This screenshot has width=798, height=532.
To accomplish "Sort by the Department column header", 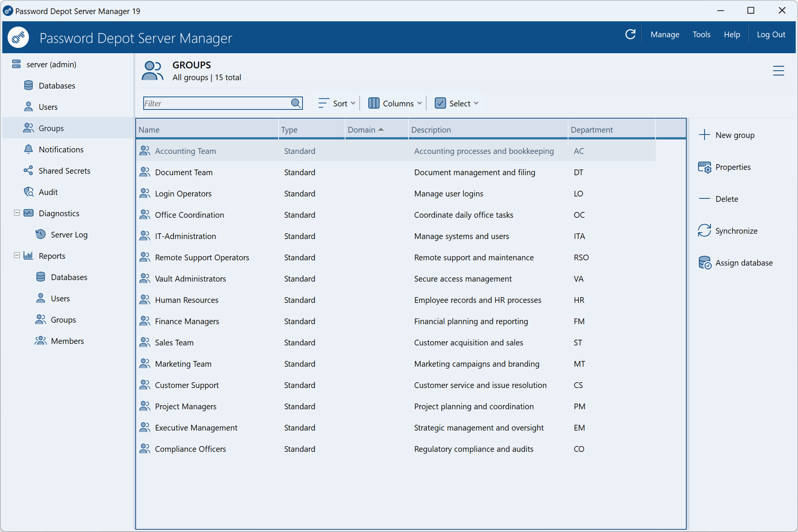I will tap(611, 130).
